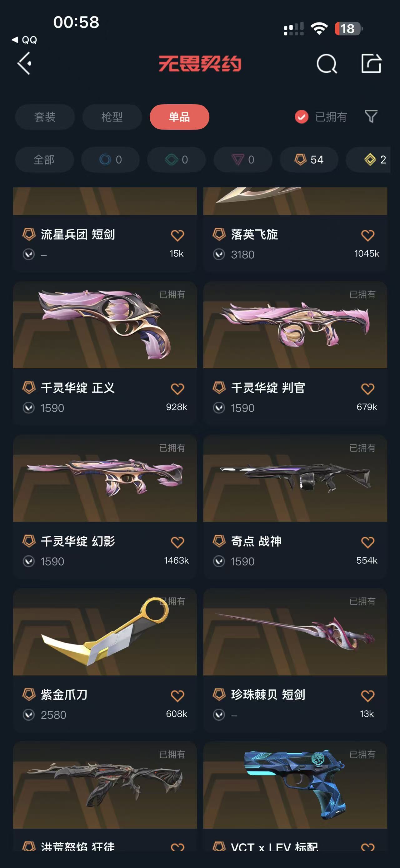Image resolution: width=400 pixels, height=868 pixels.
Task: Switch to the 枪型 tab
Action: click(x=112, y=117)
